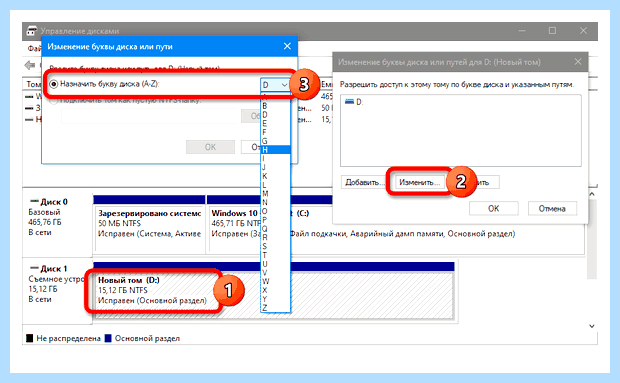Pick highlighted letter H in the drive list
Viewport: 620px width, 383px height.
click(275, 150)
